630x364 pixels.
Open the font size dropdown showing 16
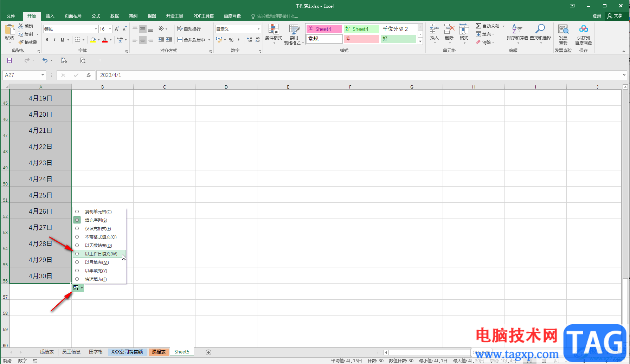pos(110,29)
